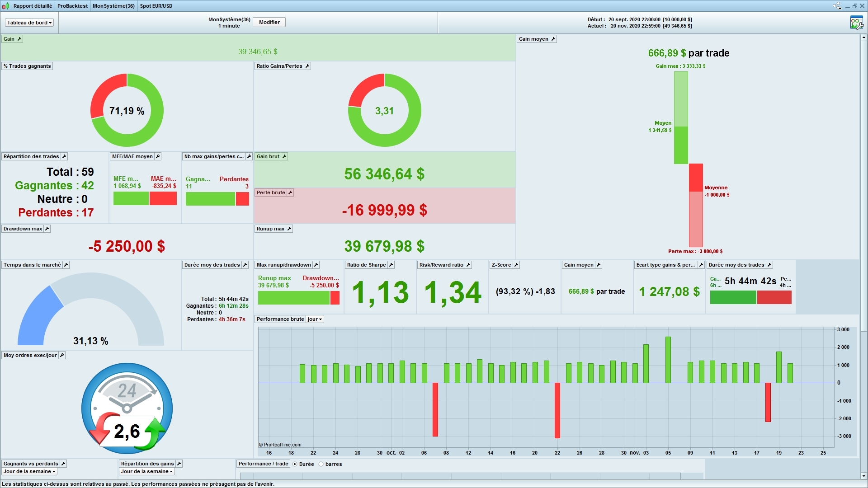Open Jour de la semaine dropdown under Répartition des gains

pos(147,471)
